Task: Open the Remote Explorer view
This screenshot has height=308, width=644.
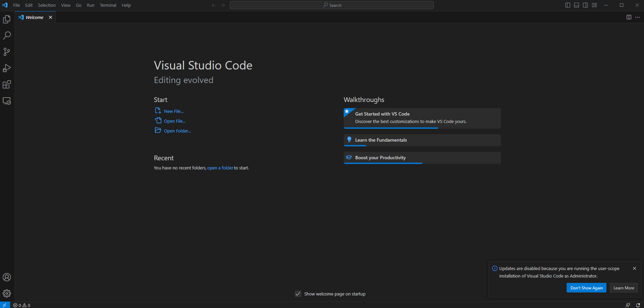Action: click(7, 101)
